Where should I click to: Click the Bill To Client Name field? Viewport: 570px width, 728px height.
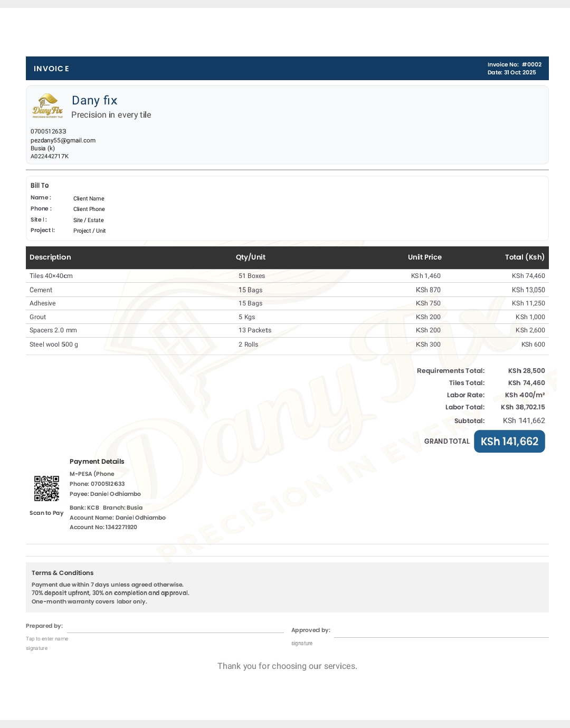pos(89,198)
